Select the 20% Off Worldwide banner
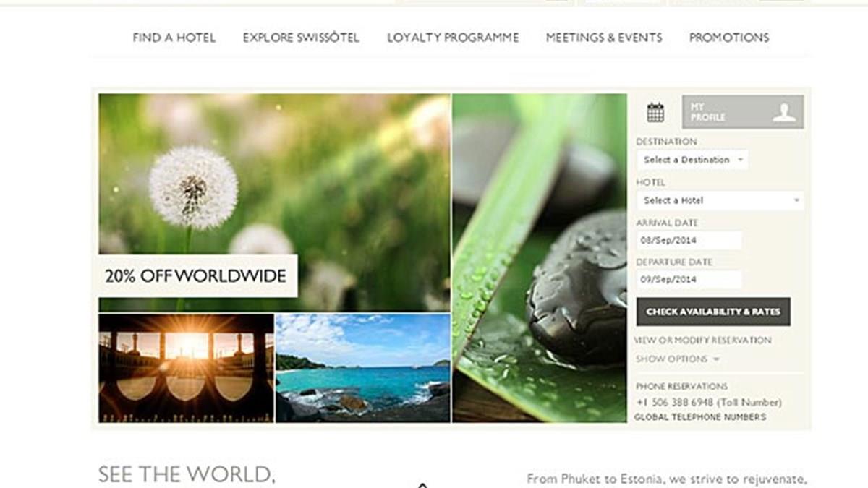 198,275
